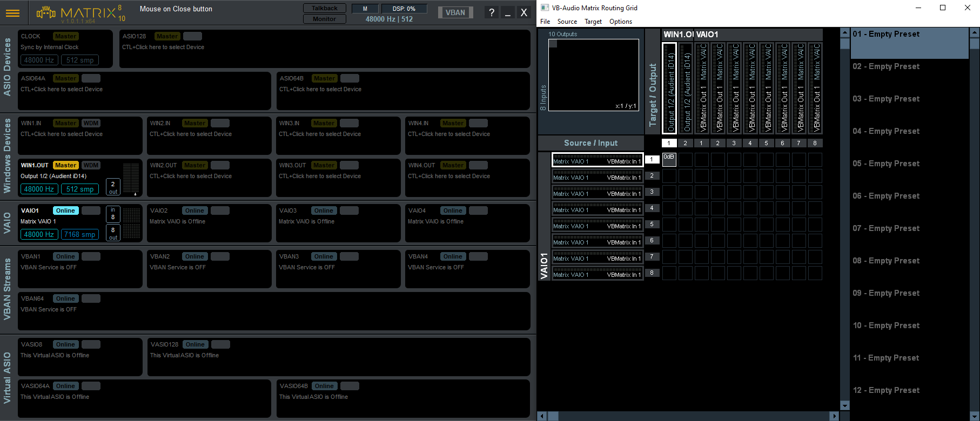
Task: Open the VAIO1 48000 Hz selector
Action: (x=39, y=234)
